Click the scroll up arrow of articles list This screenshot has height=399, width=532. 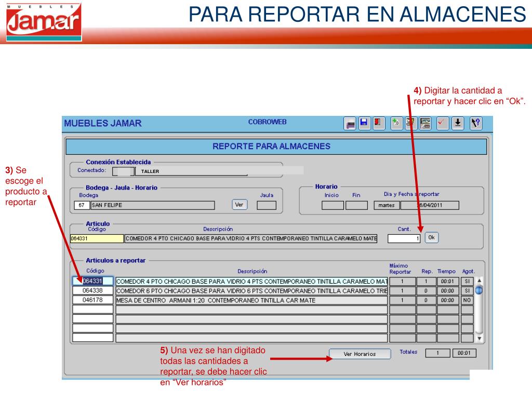pyautogui.click(x=479, y=281)
